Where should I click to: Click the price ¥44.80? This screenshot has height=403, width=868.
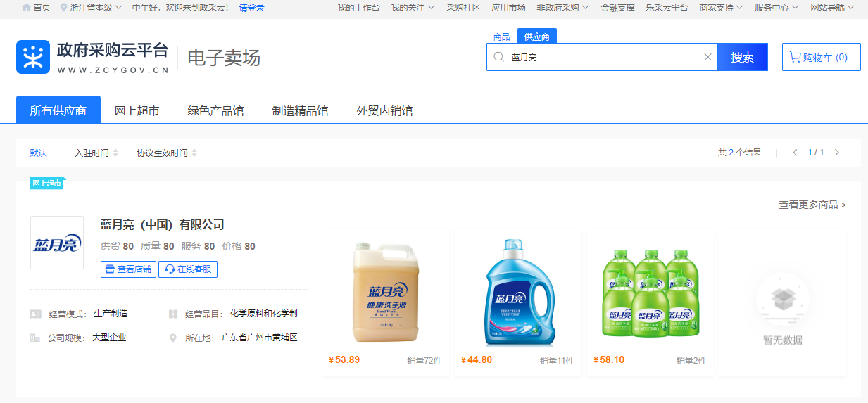pos(477,359)
